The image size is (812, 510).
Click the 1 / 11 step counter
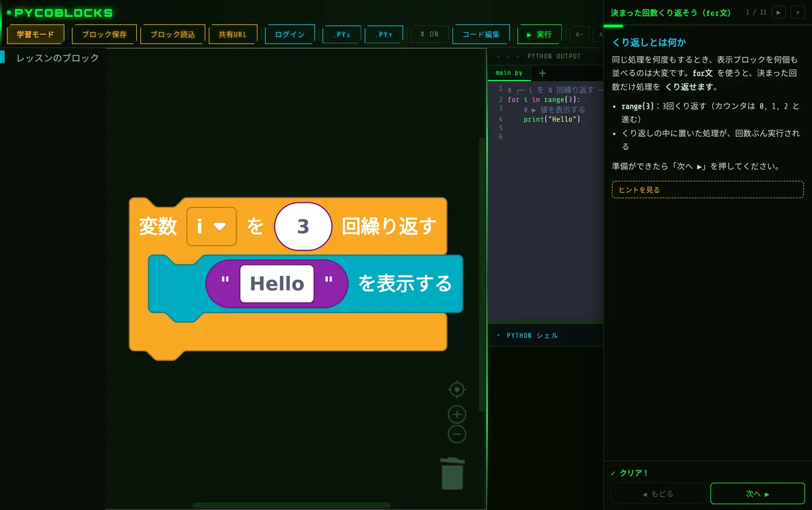pos(756,12)
